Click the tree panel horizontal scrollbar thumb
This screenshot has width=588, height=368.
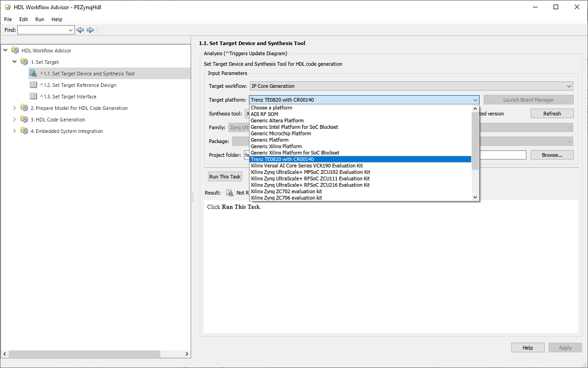[x=84, y=354]
